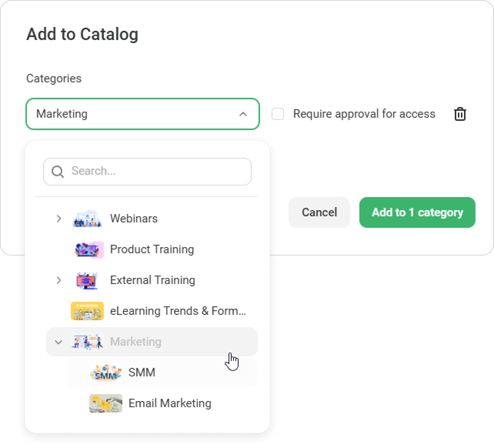Click the Email Marketing envelope thumbnail
The image size is (494, 448).
click(x=106, y=403)
